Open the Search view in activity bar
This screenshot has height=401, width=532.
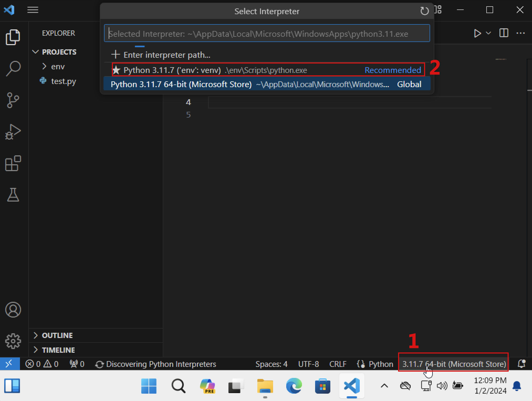(x=13, y=68)
